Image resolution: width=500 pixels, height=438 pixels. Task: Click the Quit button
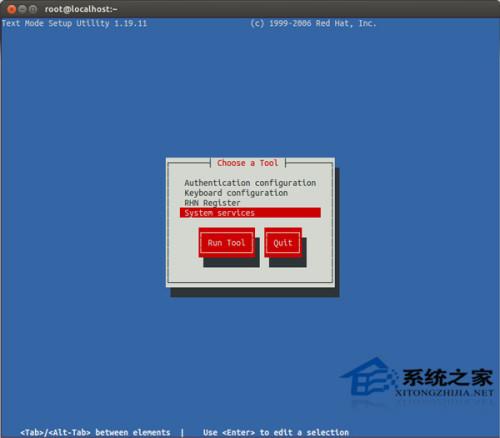click(283, 243)
